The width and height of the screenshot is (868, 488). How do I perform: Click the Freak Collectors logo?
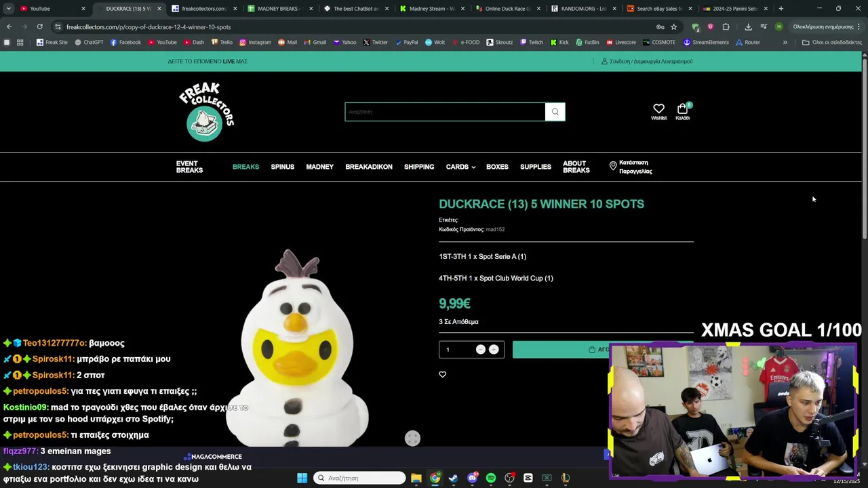pyautogui.click(x=206, y=112)
